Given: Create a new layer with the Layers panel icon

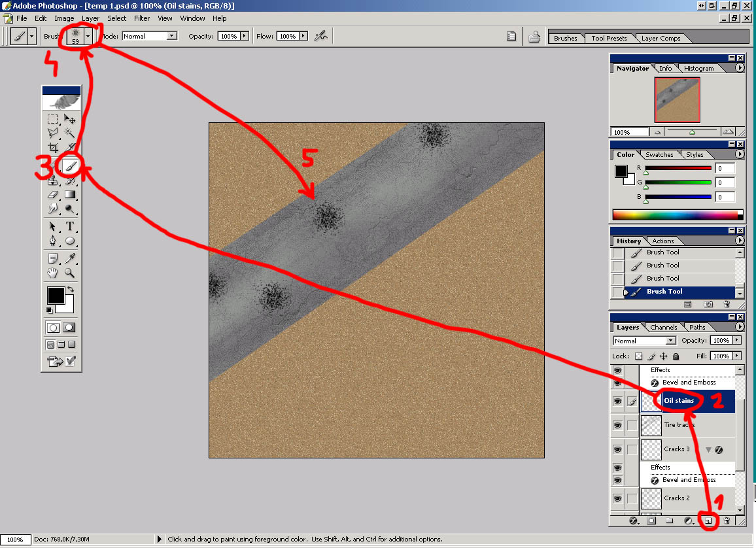Looking at the screenshot, I should click(x=708, y=521).
